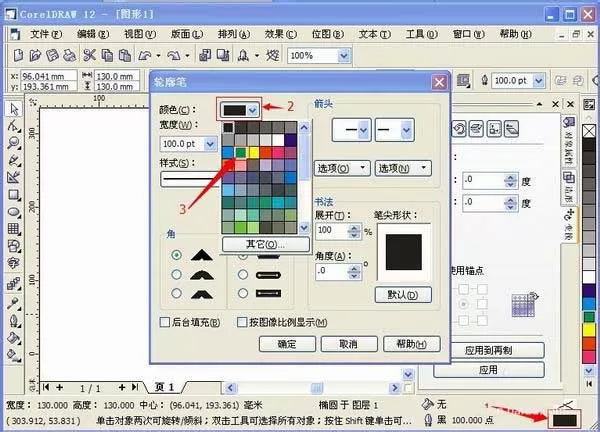Select the rounded corner radio button
The image size is (600, 432).
click(176, 274)
